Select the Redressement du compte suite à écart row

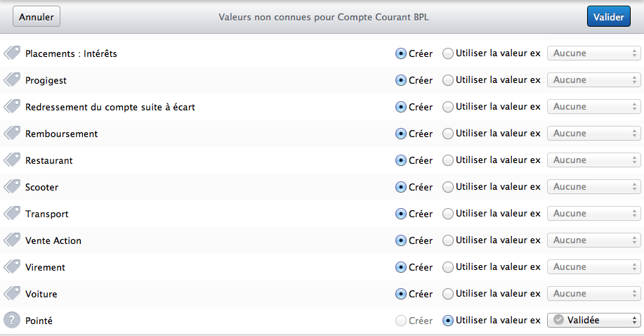tap(322, 107)
